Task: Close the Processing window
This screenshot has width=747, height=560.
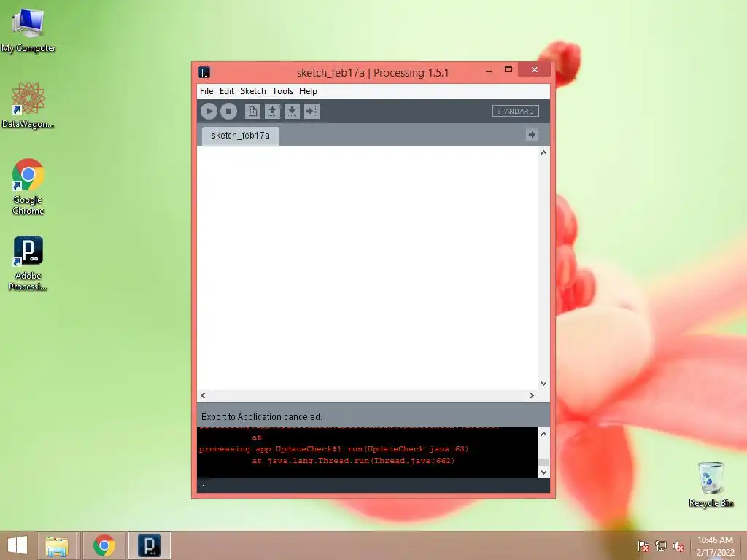Action: 535,70
